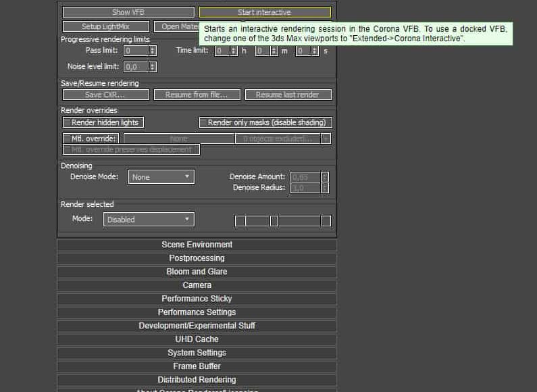
Task: Enable Render hidden lights checkbox
Action: tap(104, 122)
